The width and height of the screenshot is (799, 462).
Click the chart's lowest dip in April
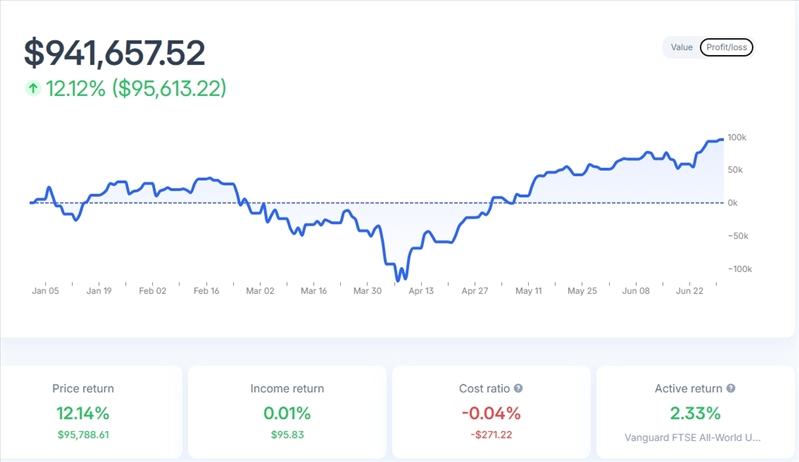tap(402, 278)
